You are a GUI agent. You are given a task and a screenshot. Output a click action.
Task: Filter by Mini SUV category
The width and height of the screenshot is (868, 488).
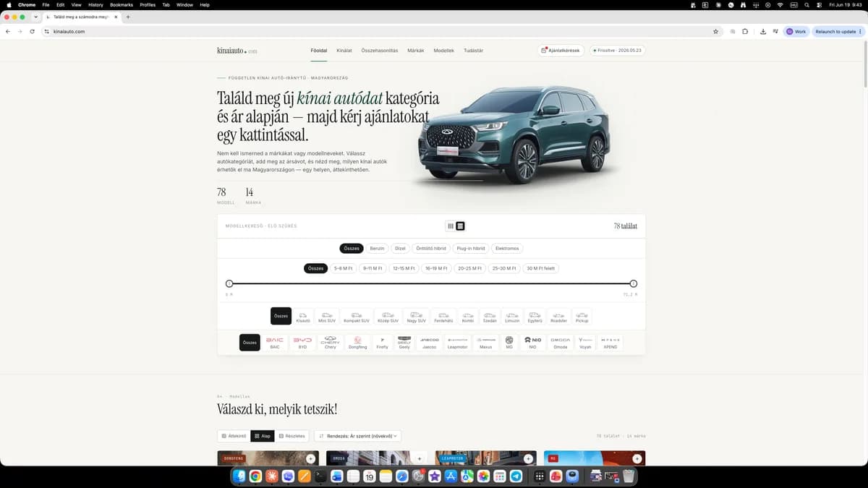click(x=327, y=316)
